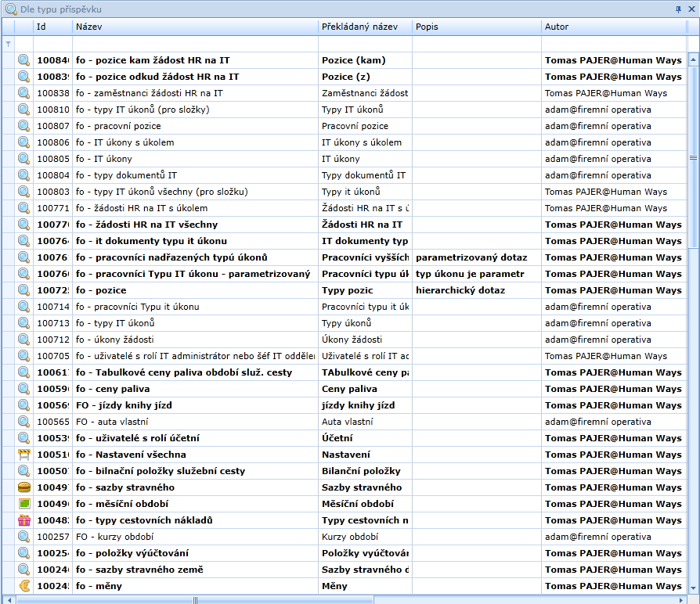Sort by the Id column header
This screenshot has height=604, width=700.
(x=52, y=27)
